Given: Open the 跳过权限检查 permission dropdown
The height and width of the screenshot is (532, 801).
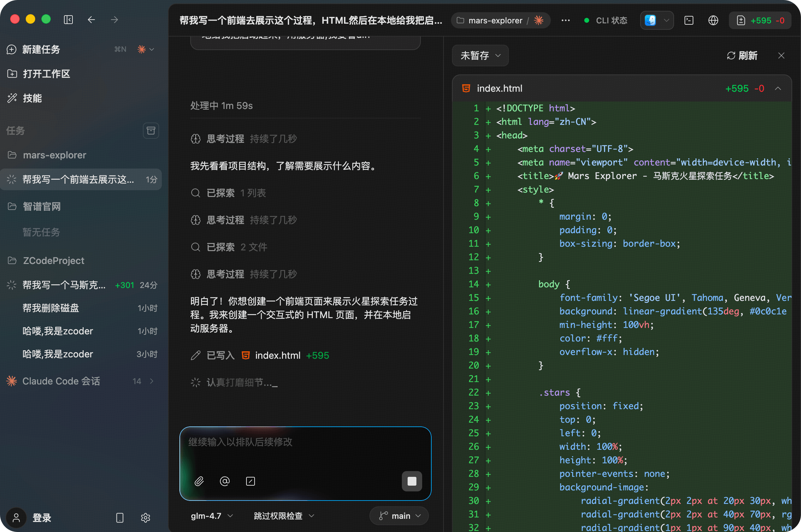Looking at the screenshot, I should point(284,516).
